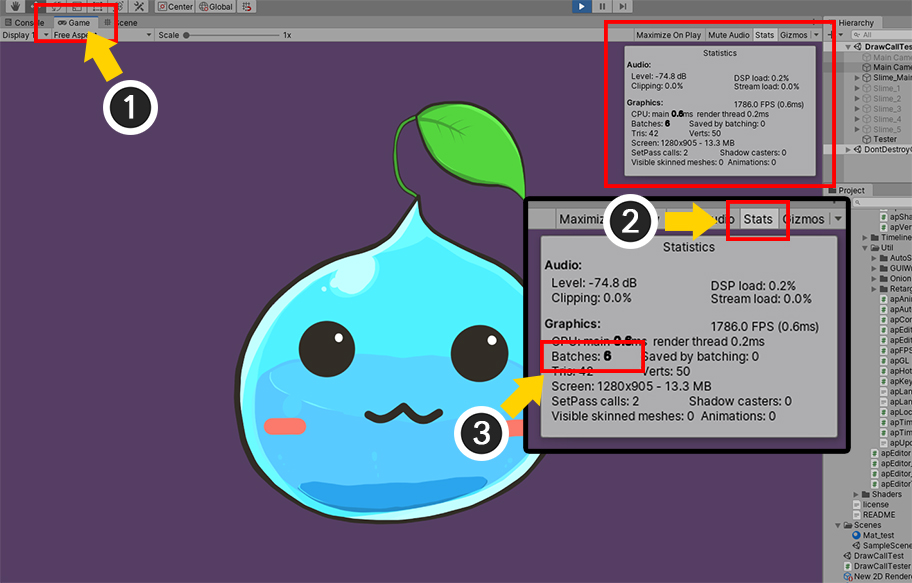Click the Retarg folder icon

(x=884, y=289)
